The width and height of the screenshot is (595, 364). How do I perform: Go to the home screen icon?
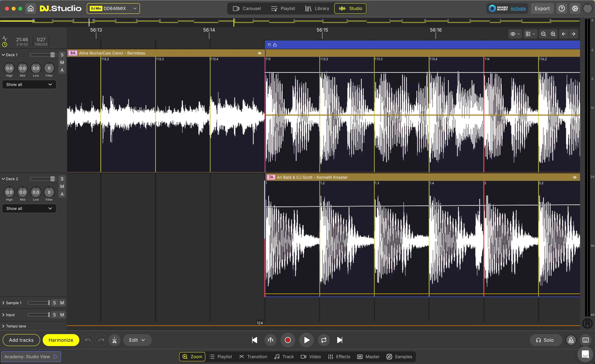(30, 8)
